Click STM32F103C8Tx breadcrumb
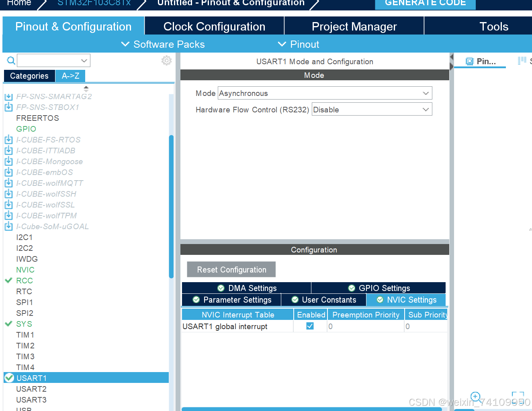Screen dimensions: 532x411 (94, 3)
